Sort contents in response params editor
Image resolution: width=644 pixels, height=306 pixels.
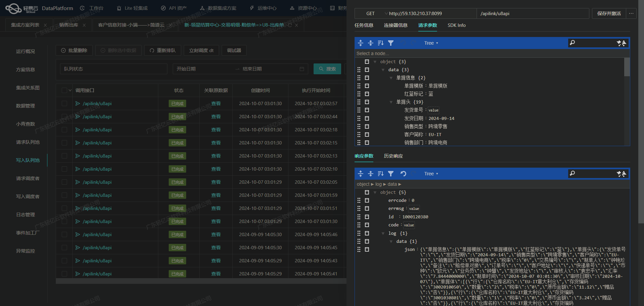point(381,174)
